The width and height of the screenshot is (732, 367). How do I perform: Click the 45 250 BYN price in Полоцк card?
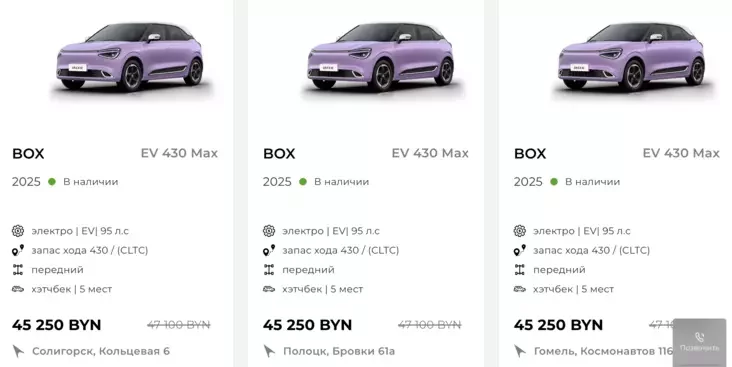(307, 325)
